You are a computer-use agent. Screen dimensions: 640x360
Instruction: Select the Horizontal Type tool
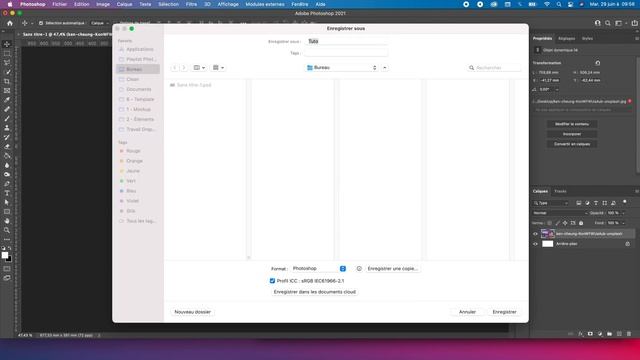click(7, 193)
